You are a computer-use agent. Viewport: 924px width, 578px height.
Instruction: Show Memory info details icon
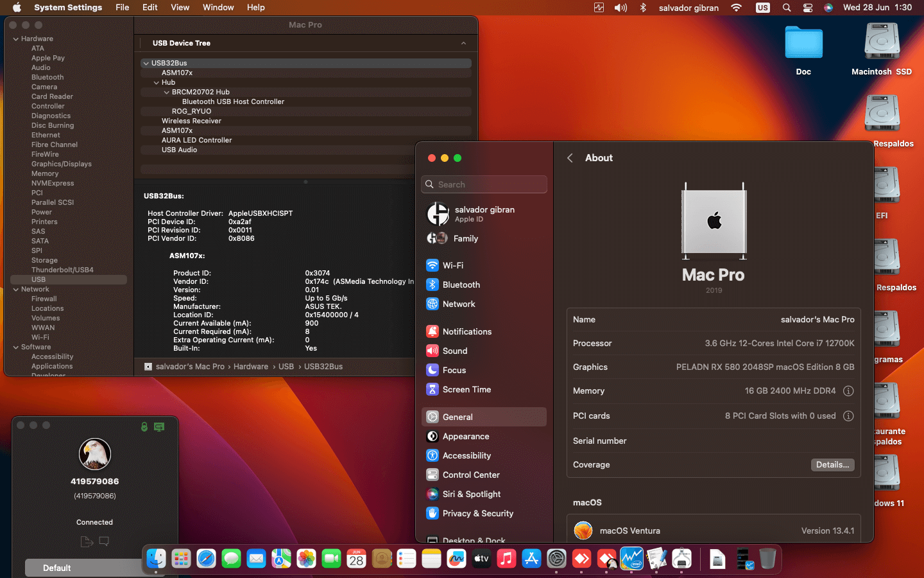coord(848,390)
